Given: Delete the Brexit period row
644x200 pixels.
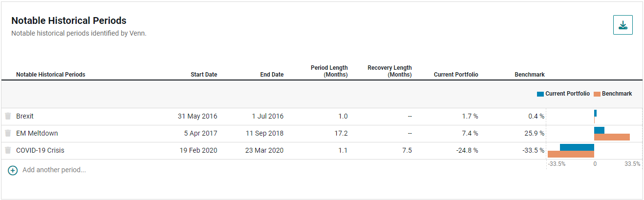Looking at the screenshot, I should tap(8, 116).
